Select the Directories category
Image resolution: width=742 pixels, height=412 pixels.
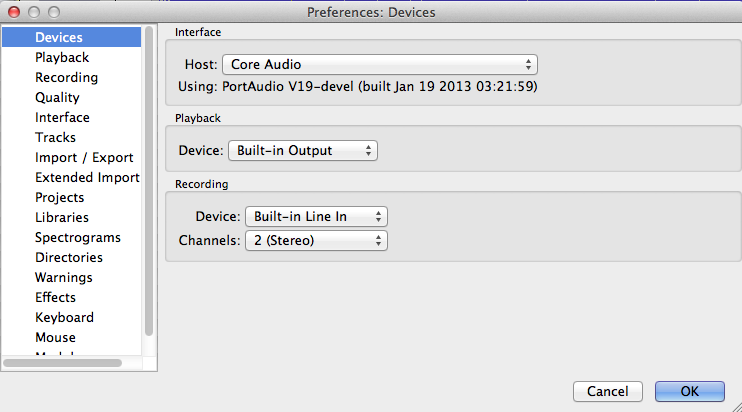point(70,258)
